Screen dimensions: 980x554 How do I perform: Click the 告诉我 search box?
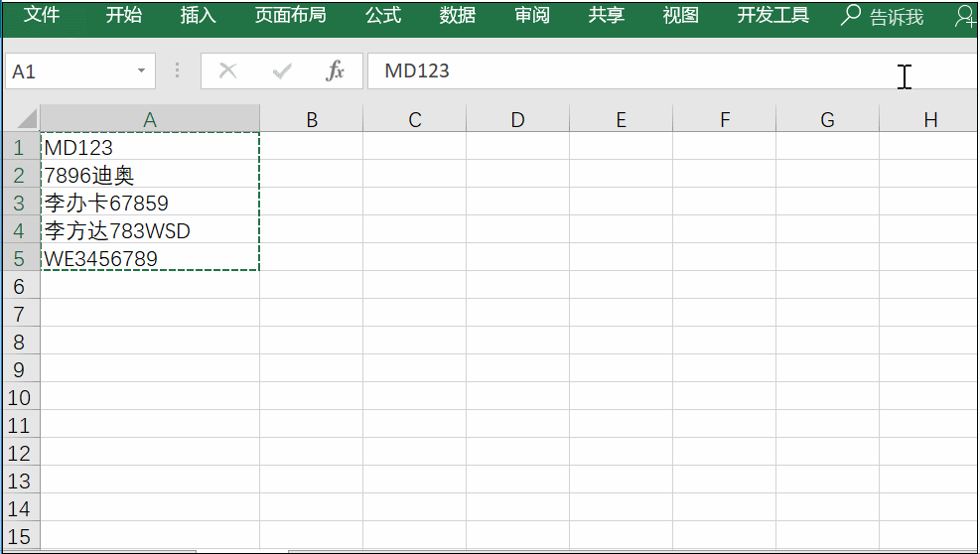pos(883,16)
